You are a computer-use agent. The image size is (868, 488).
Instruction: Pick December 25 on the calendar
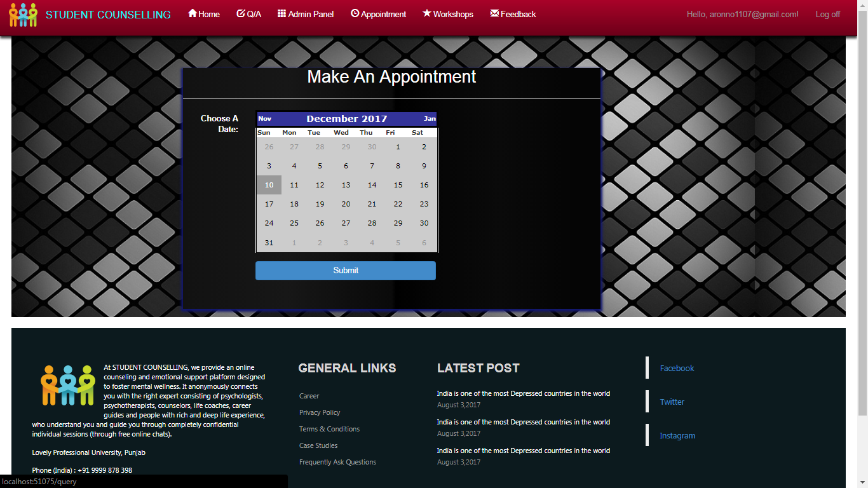pyautogui.click(x=294, y=223)
